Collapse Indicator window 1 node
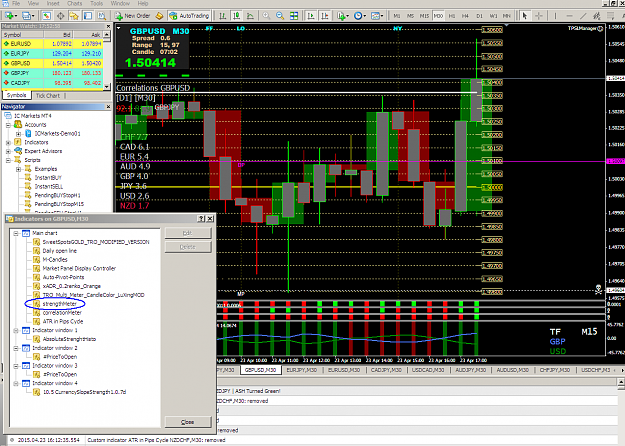Image resolution: width=625 pixels, height=446 pixels. click(16, 330)
